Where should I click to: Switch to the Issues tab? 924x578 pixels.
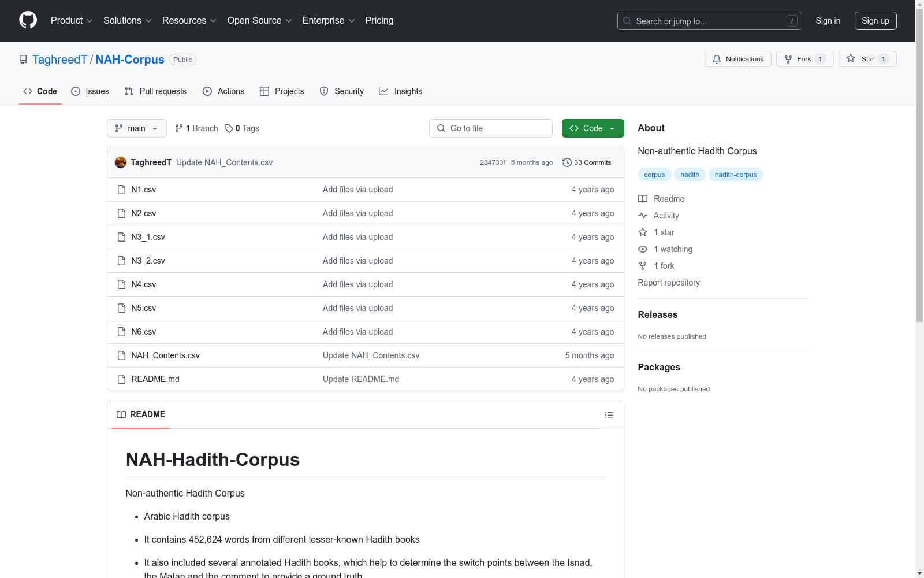click(90, 91)
